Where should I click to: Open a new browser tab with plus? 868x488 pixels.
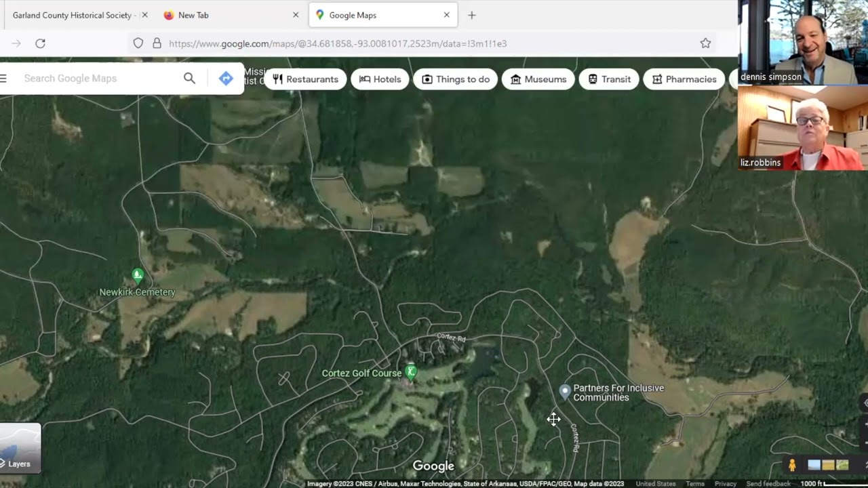(x=472, y=15)
